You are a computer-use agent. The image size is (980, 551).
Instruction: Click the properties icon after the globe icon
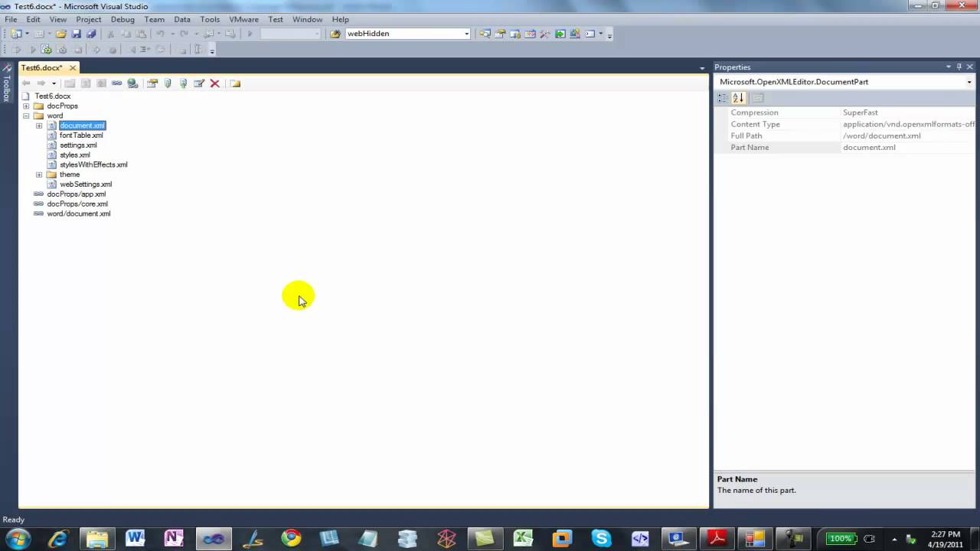(152, 83)
